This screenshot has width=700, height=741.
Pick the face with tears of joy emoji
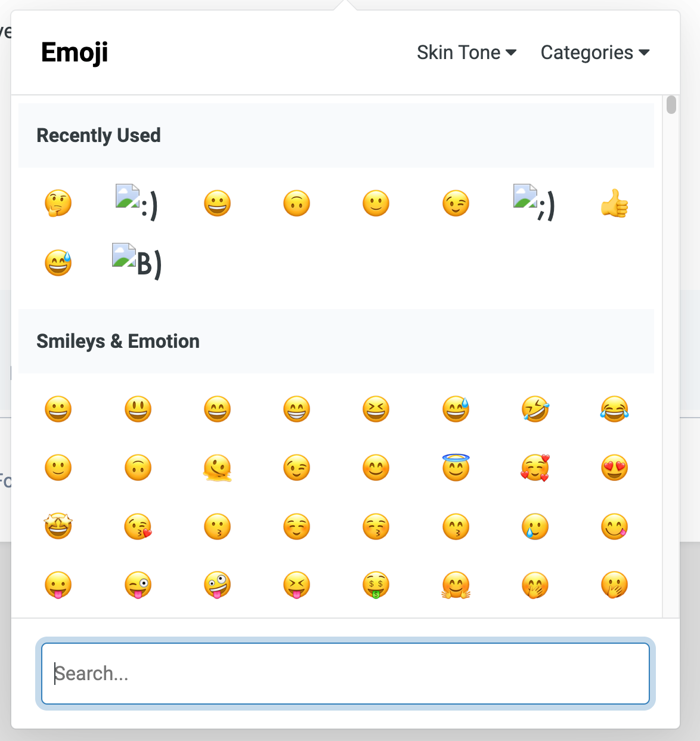pos(615,409)
